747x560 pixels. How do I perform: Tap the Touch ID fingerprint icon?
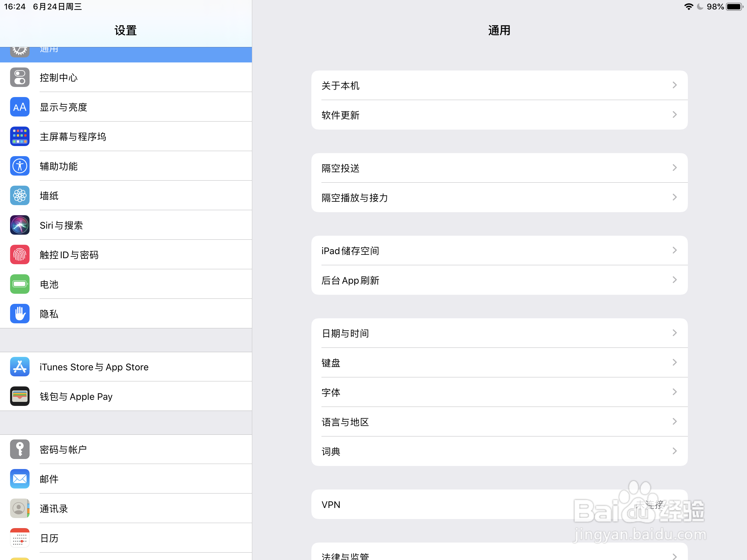19,254
